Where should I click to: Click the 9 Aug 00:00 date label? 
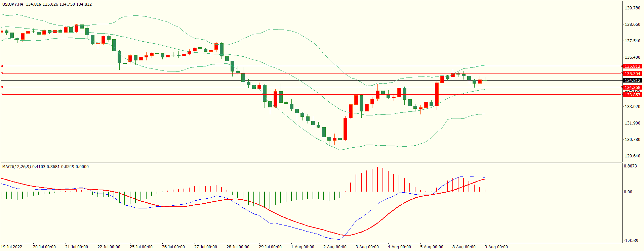click(496, 247)
